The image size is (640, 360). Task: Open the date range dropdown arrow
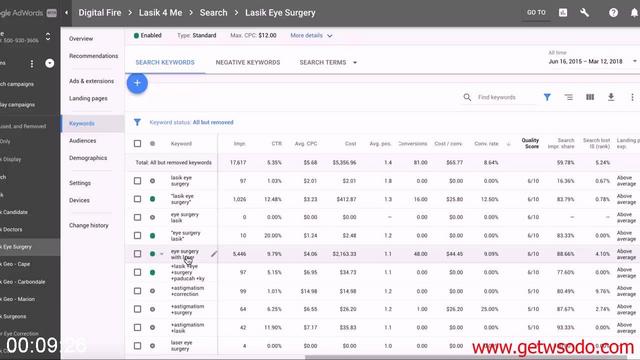point(635,61)
